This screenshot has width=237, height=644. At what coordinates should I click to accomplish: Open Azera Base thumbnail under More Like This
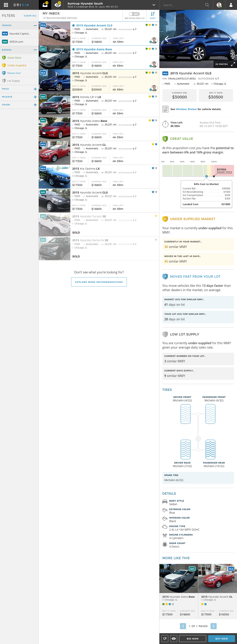179,579
